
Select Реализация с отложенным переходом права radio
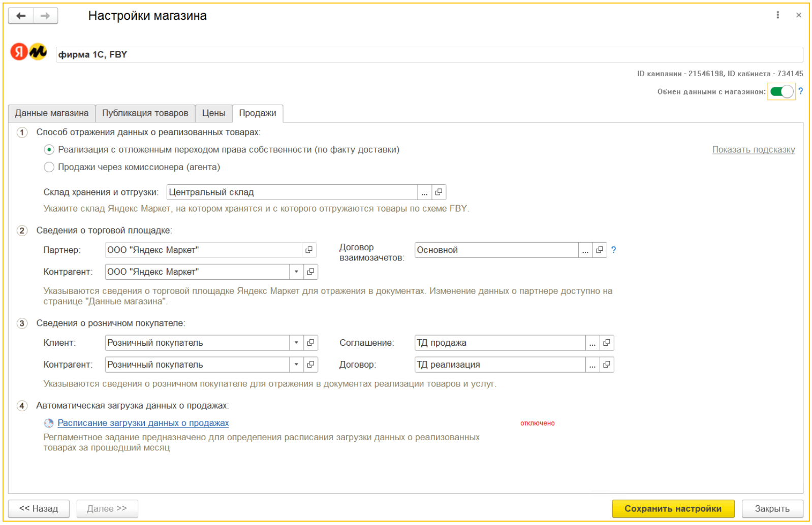[49, 150]
